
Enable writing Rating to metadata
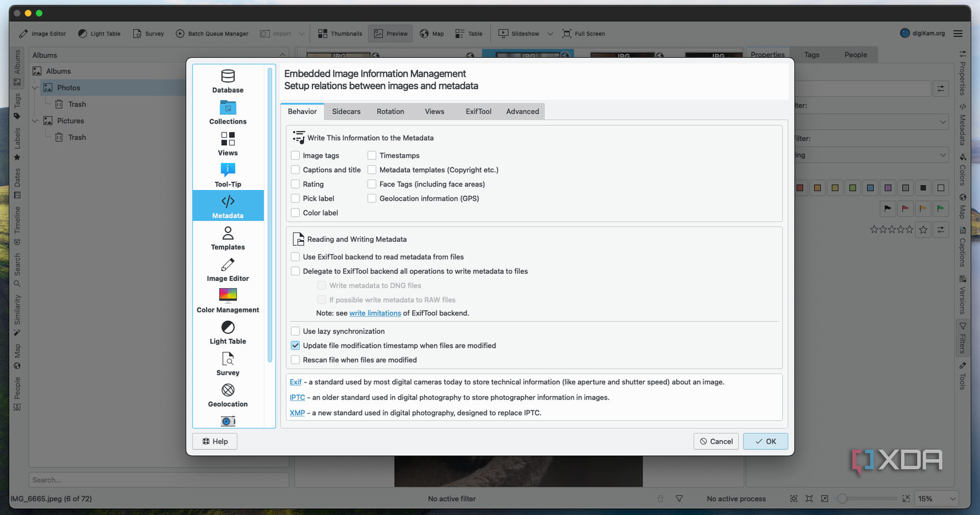pyautogui.click(x=295, y=184)
